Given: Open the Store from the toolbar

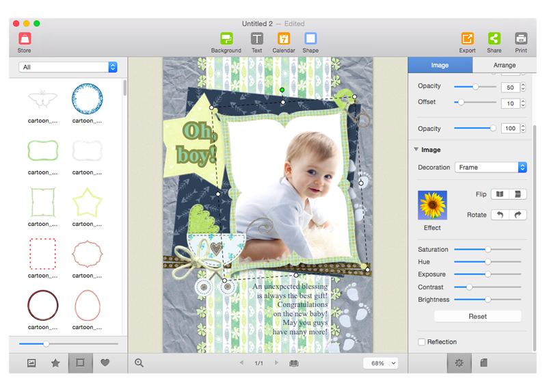Looking at the screenshot, I should tap(25, 42).
